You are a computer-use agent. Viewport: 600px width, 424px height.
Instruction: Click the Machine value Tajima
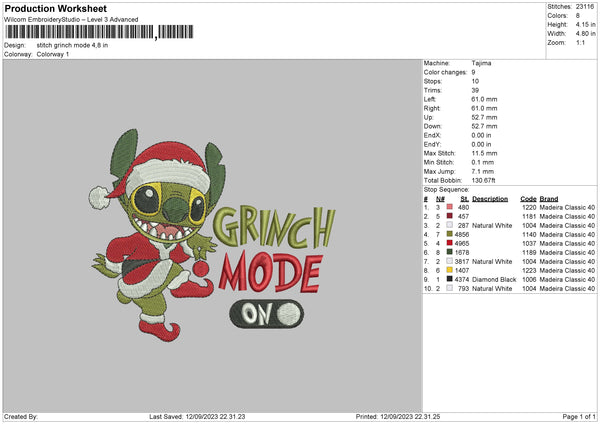[481, 63]
